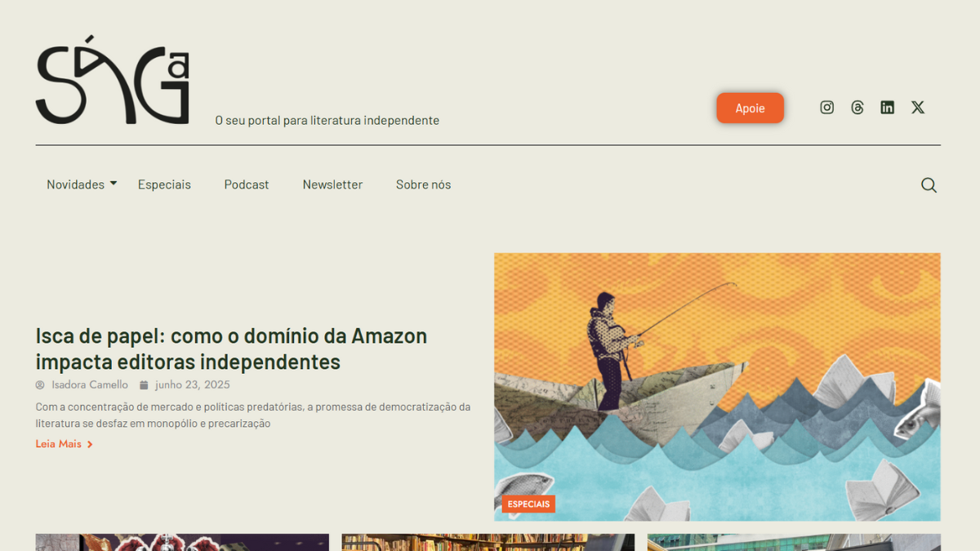The image size is (980, 551).
Task: Open the Novidades menu
Action: coord(75,184)
